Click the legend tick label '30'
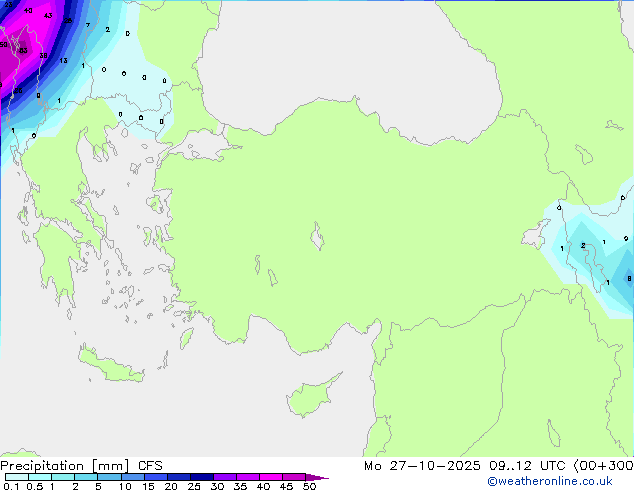The image size is (634, 490). pyautogui.click(x=217, y=486)
